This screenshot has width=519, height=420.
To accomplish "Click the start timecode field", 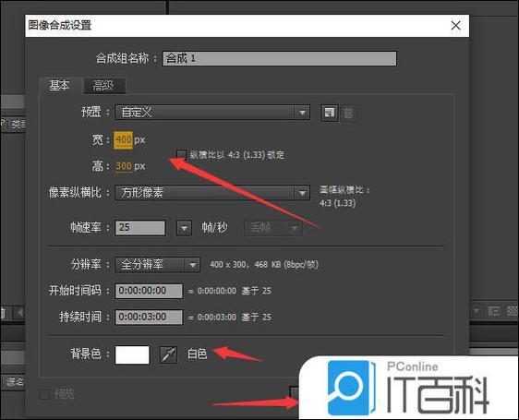I will (149, 291).
